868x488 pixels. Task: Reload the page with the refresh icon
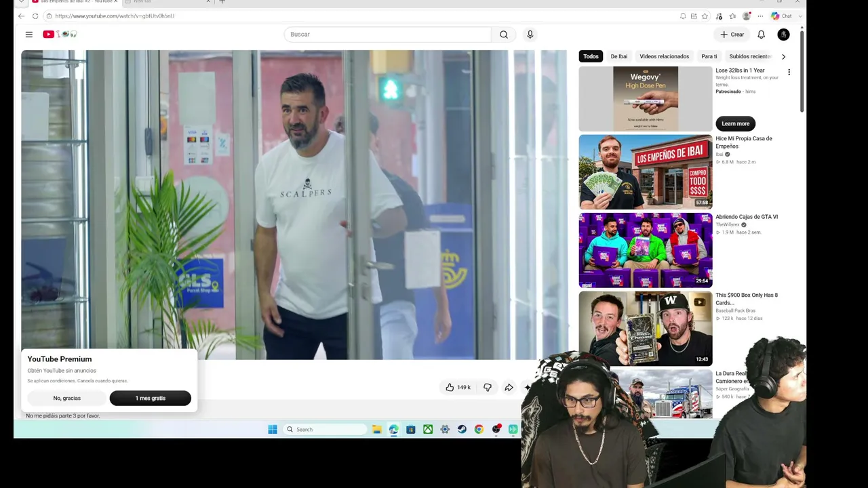pyautogui.click(x=35, y=16)
